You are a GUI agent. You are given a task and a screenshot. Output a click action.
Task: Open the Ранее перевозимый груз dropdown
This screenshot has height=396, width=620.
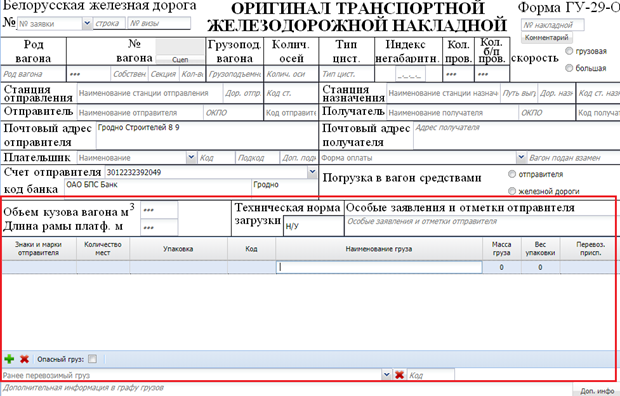pos(386,374)
